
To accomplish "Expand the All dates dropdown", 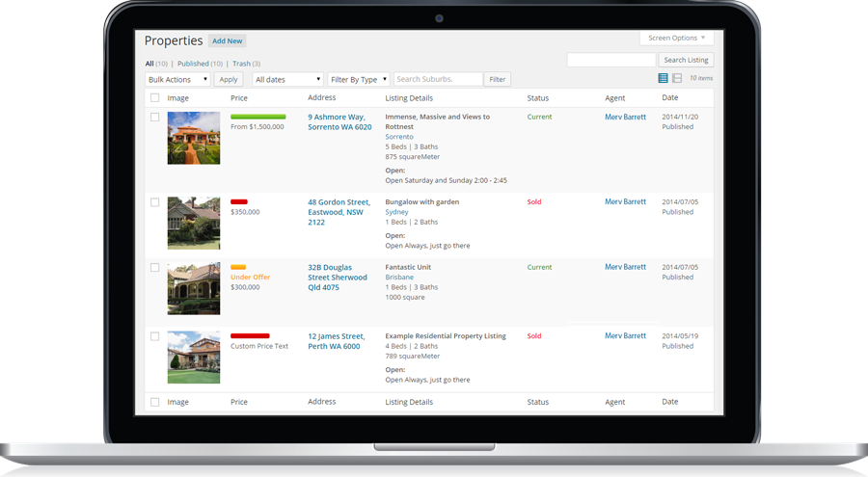I will point(287,79).
